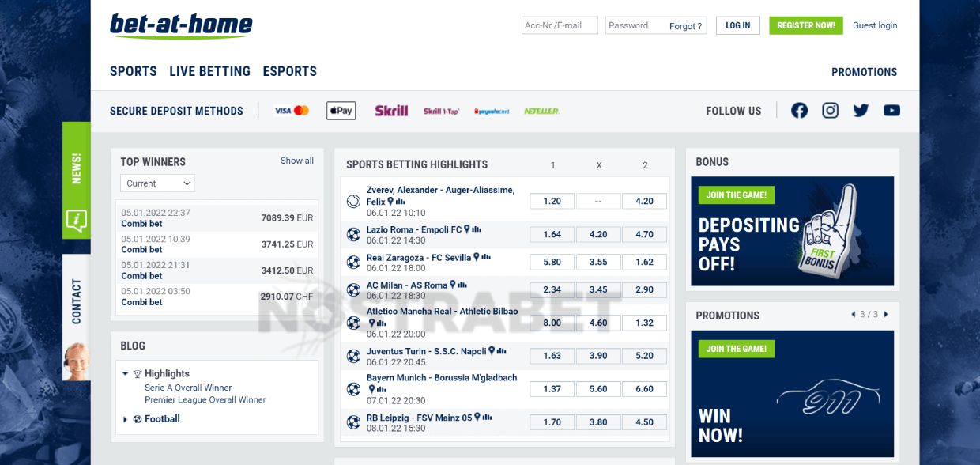Select Bayern Munich win odds 1.37
Viewport: 980px width, 465px height.
click(x=552, y=389)
